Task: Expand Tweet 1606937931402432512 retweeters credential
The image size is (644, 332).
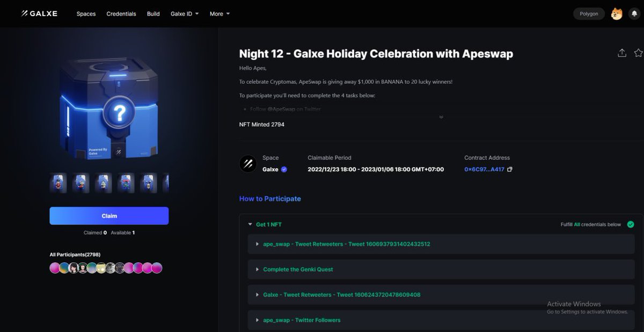Action: (441, 244)
